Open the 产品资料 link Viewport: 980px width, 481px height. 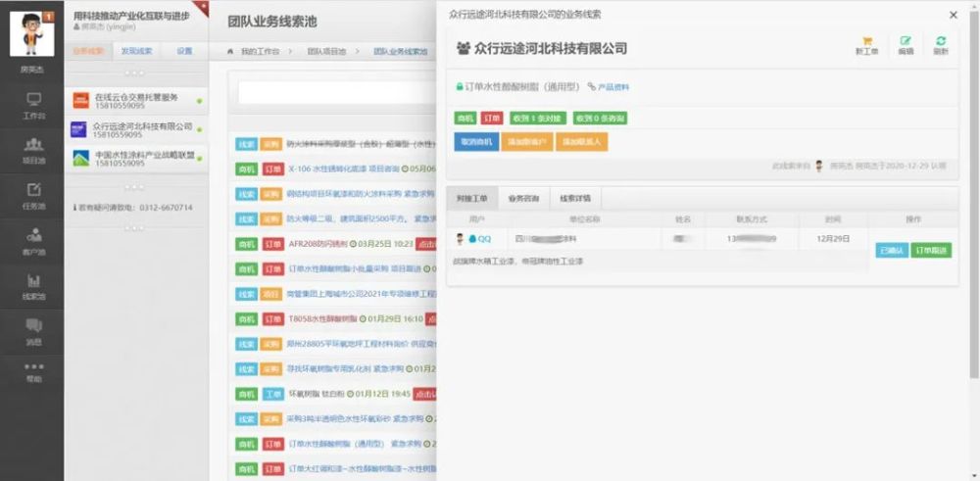(609, 87)
